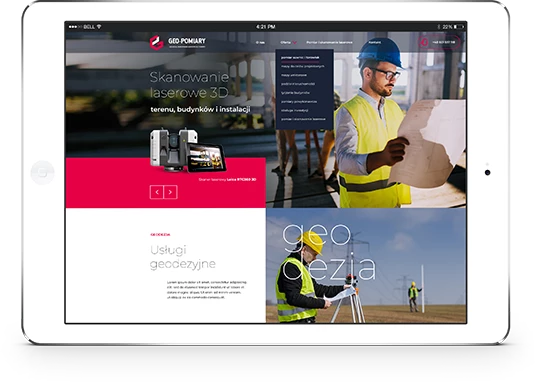Open the 'O nas' menu item
This screenshot has width=535, height=382.
tap(260, 43)
